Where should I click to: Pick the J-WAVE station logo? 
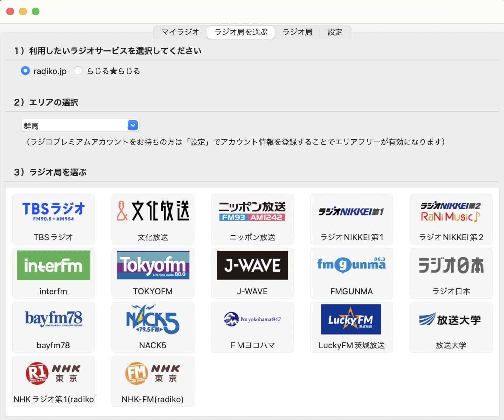pyautogui.click(x=252, y=265)
